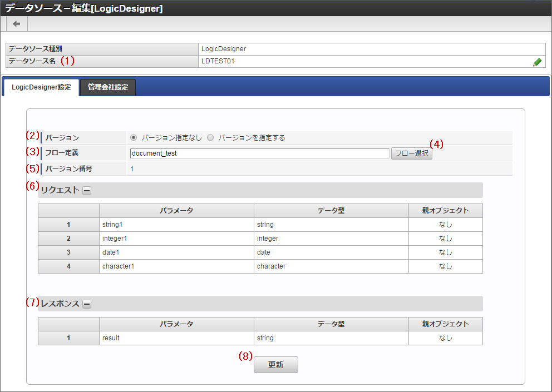Click the フロー定義 text field
Viewport: 552px width, 392px height.
[x=259, y=153]
